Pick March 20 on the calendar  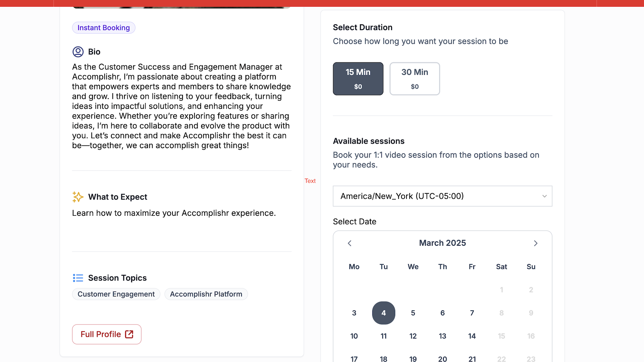pyautogui.click(x=442, y=358)
